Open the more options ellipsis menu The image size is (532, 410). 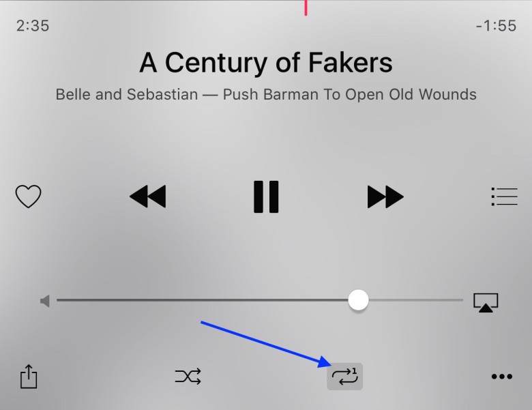(502, 377)
